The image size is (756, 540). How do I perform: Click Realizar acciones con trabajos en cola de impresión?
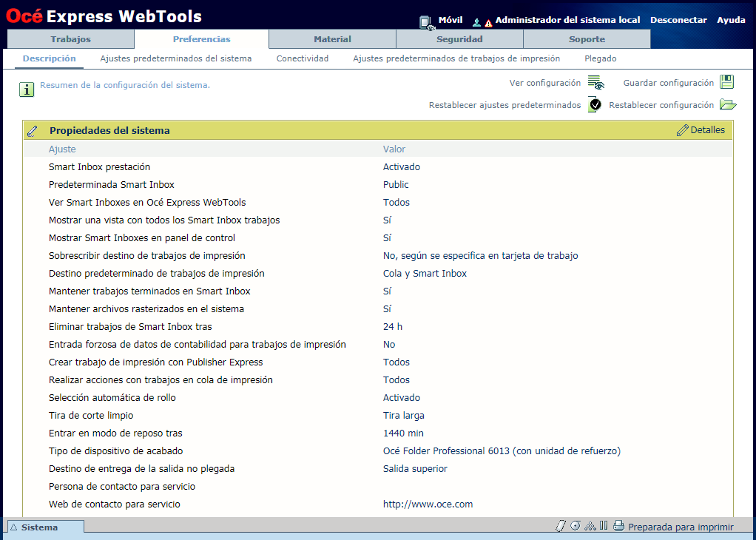pos(161,380)
